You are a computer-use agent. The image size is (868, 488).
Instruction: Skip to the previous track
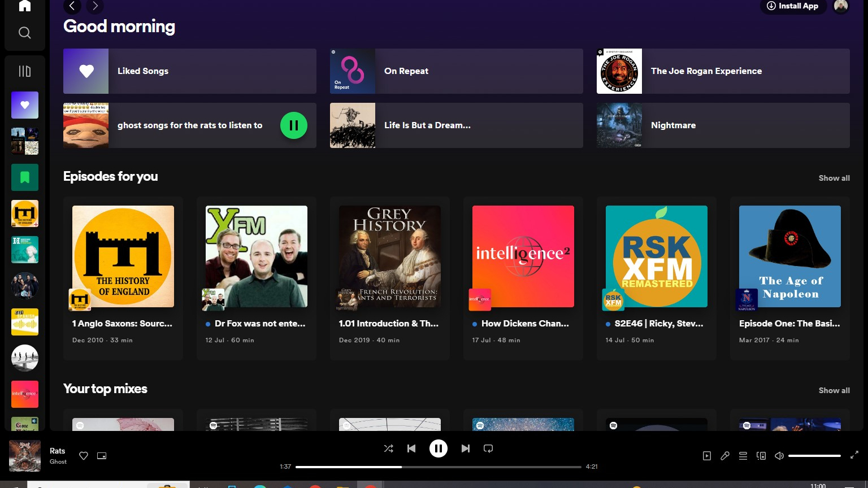click(411, 448)
